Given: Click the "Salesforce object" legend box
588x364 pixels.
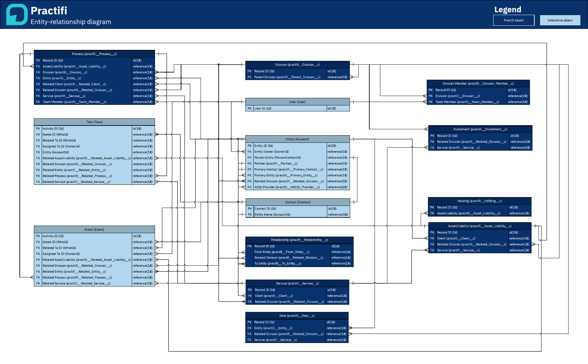Looking at the screenshot, I should tap(560, 20).
